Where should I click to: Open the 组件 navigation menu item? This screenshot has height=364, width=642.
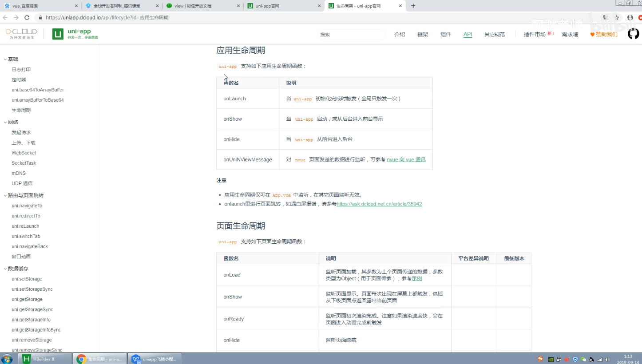[446, 34]
